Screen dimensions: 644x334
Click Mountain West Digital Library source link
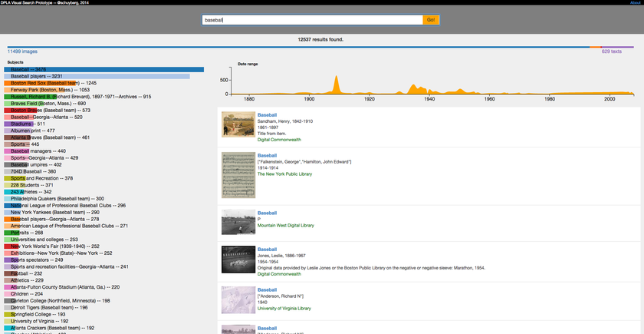pyautogui.click(x=285, y=226)
